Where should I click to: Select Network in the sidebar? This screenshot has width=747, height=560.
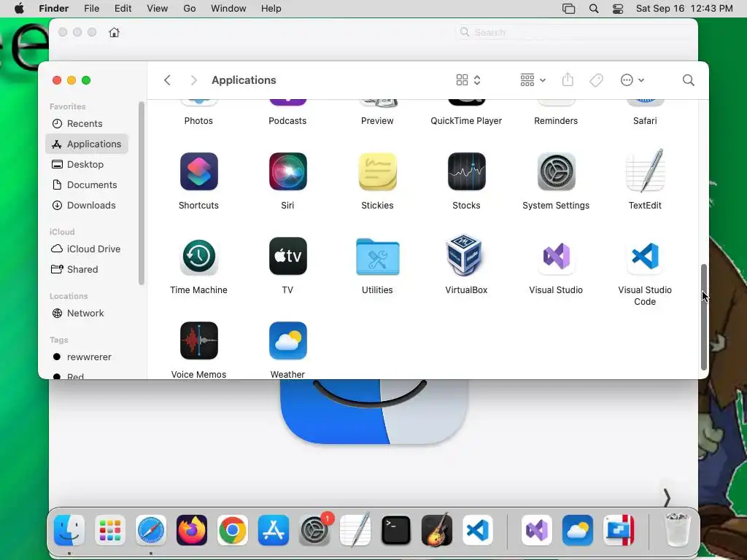coord(87,314)
